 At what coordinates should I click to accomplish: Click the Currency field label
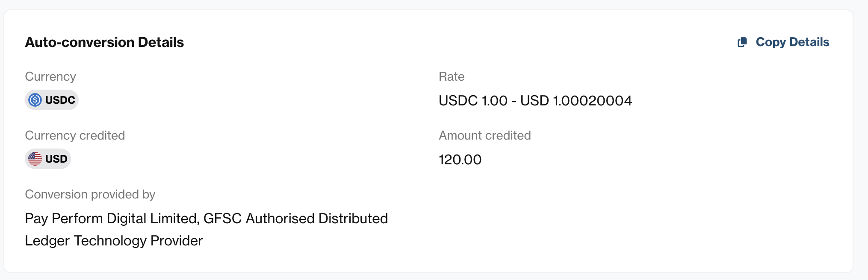pos(50,76)
